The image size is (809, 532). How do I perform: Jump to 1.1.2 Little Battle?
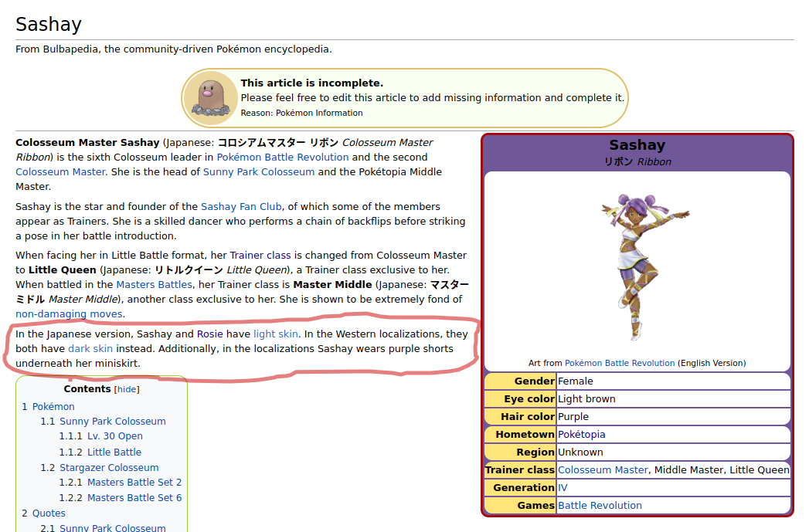(x=100, y=452)
